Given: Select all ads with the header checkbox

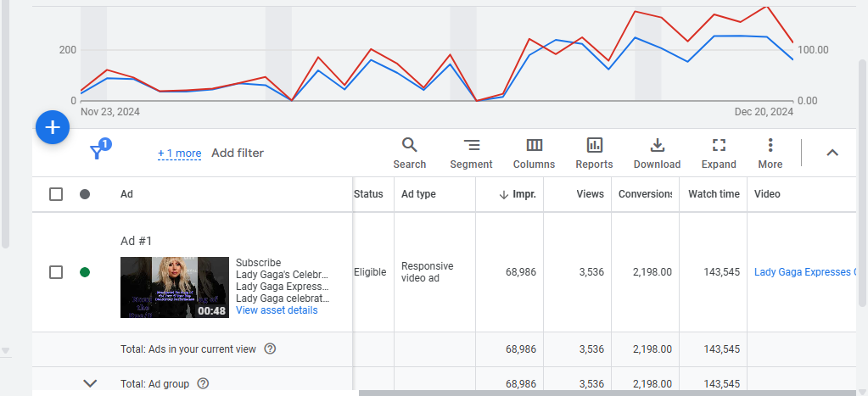Looking at the screenshot, I should [56, 194].
